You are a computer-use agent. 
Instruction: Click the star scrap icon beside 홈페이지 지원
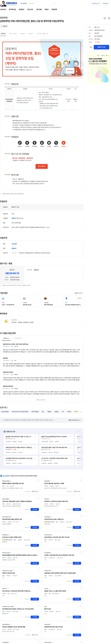91,47
